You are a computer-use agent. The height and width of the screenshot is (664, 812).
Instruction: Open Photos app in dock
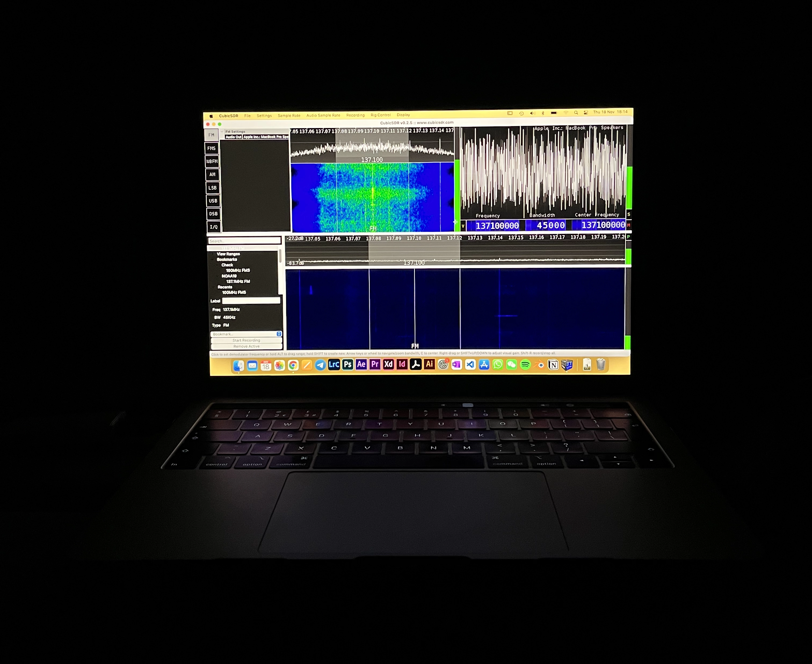tap(279, 365)
